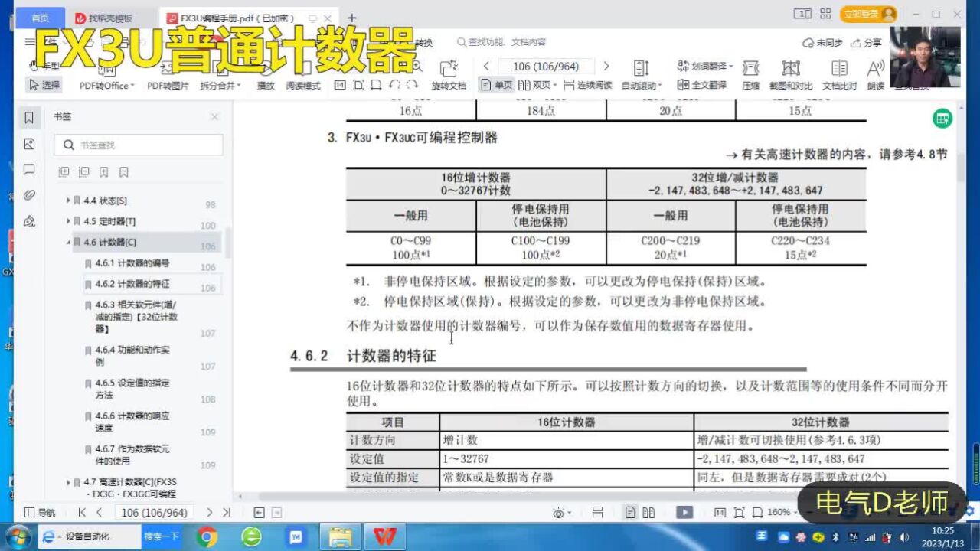This screenshot has height=551, width=980.
Task: Open WPS Office from the taskbar
Action: tap(384, 537)
